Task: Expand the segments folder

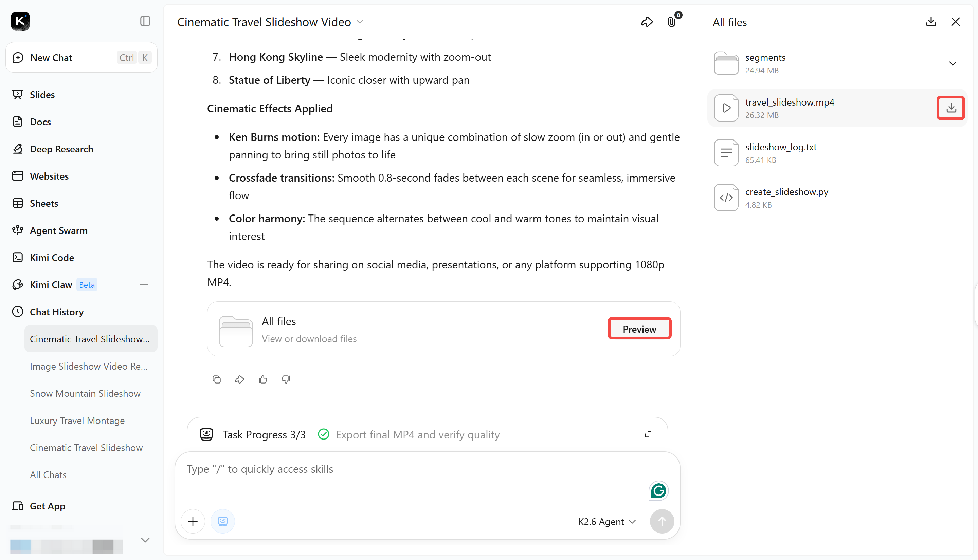Action: [x=953, y=63]
